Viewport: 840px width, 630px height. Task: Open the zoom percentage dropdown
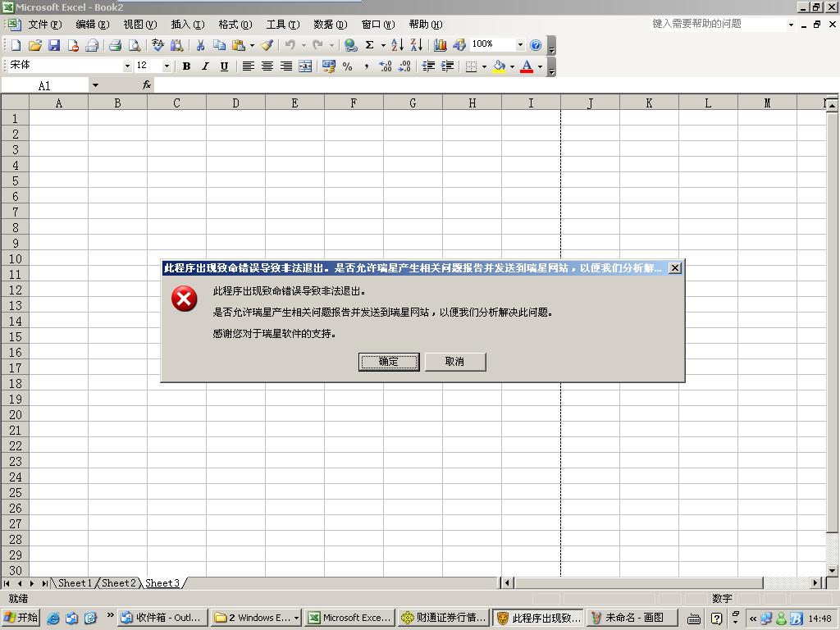pos(519,45)
